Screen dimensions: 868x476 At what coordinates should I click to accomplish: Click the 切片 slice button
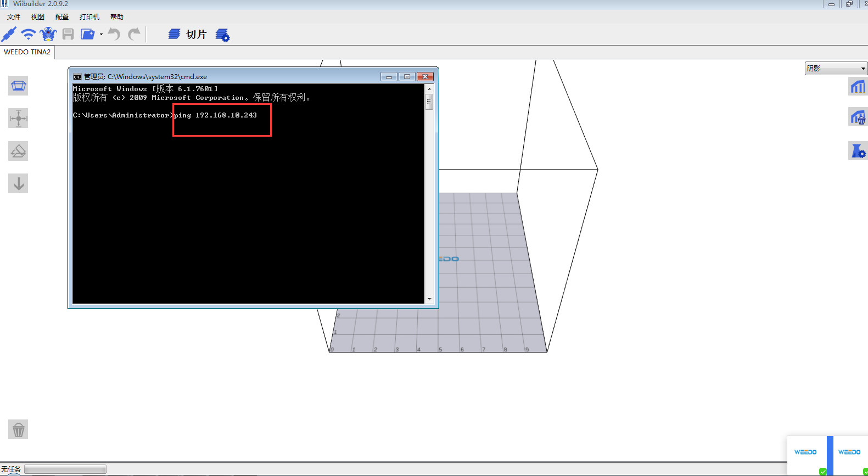pyautogui.click(x=188, y=35)
